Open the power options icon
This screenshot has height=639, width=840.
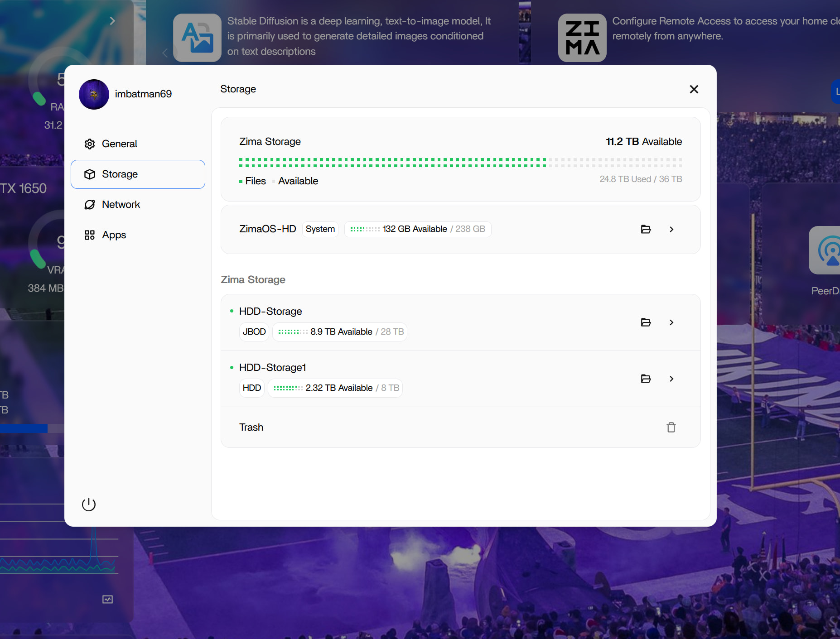coord(89,504)
